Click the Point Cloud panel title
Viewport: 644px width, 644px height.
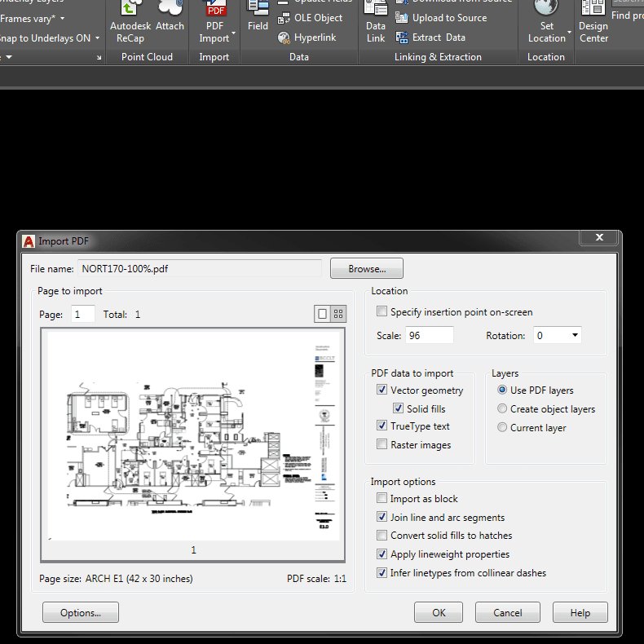(147, 57)
